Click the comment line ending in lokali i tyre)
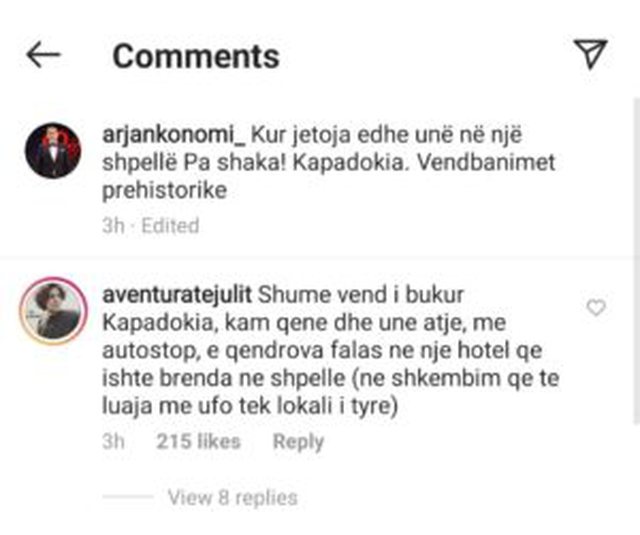The image size is (640, 535). click(x=250, y=406)
